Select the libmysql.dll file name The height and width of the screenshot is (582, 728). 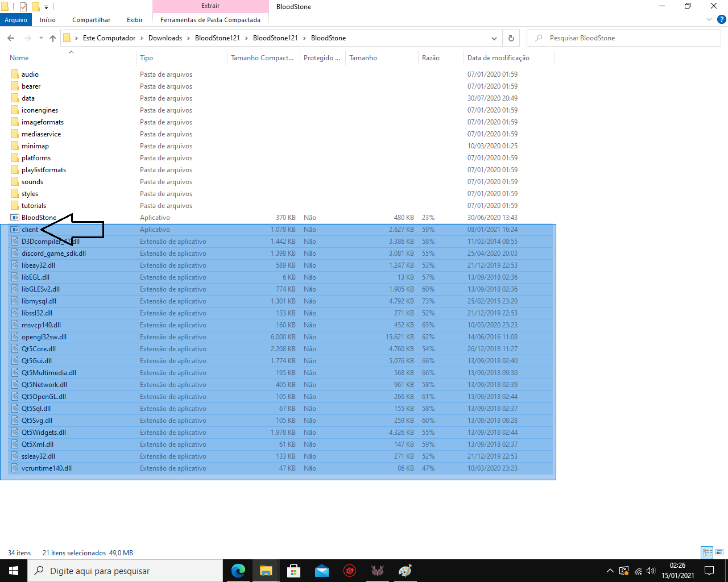[39, 301]
